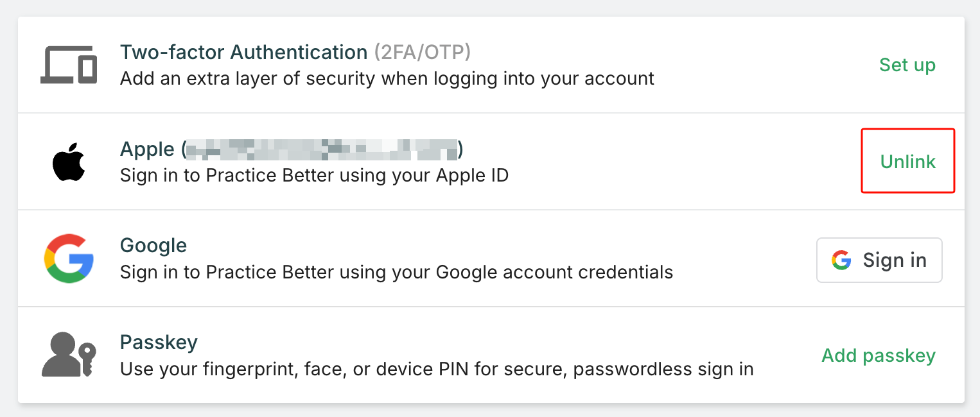
Task: Click the Passkey person-with-key icon
Action: (69, 355)
